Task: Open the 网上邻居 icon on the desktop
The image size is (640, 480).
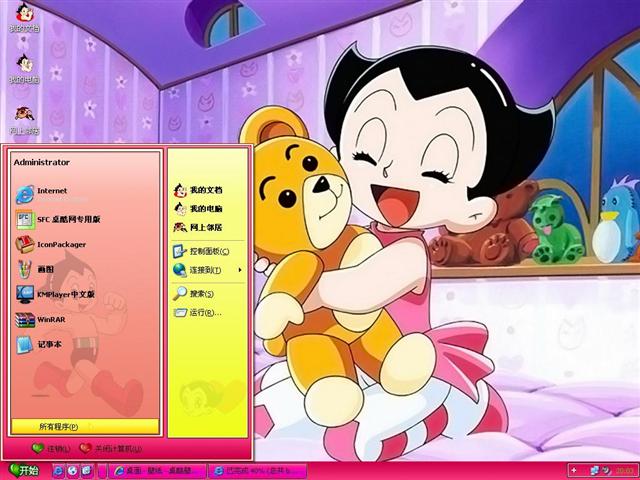Action: pos(24,121)
